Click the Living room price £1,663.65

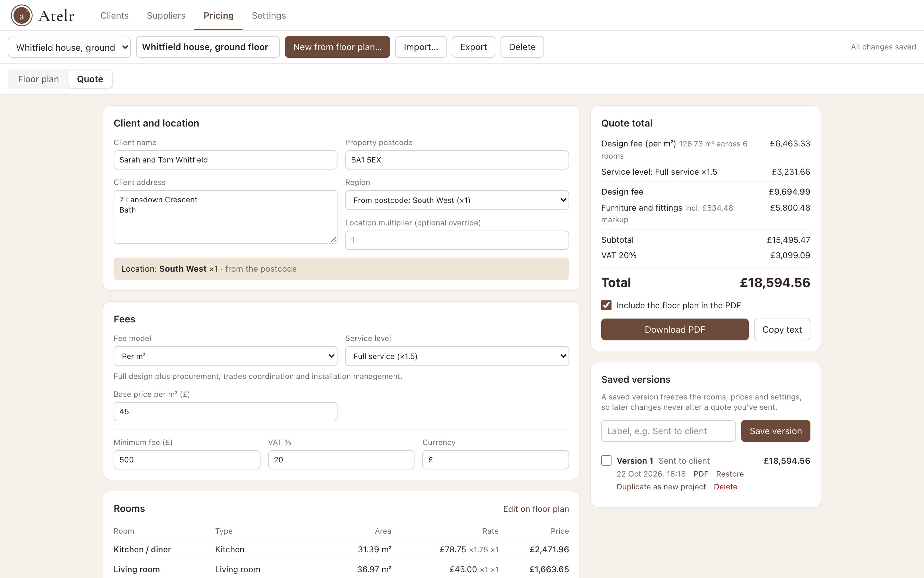(549, 569)
